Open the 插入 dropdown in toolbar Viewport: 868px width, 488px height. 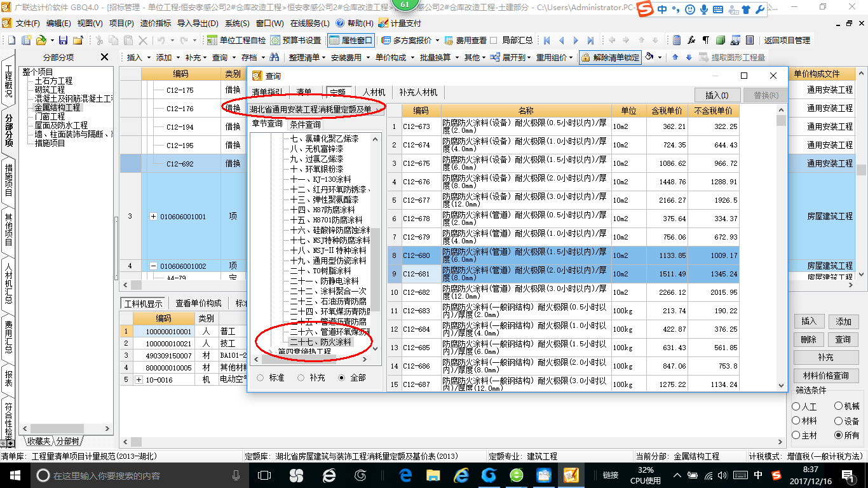click(139, 57)
